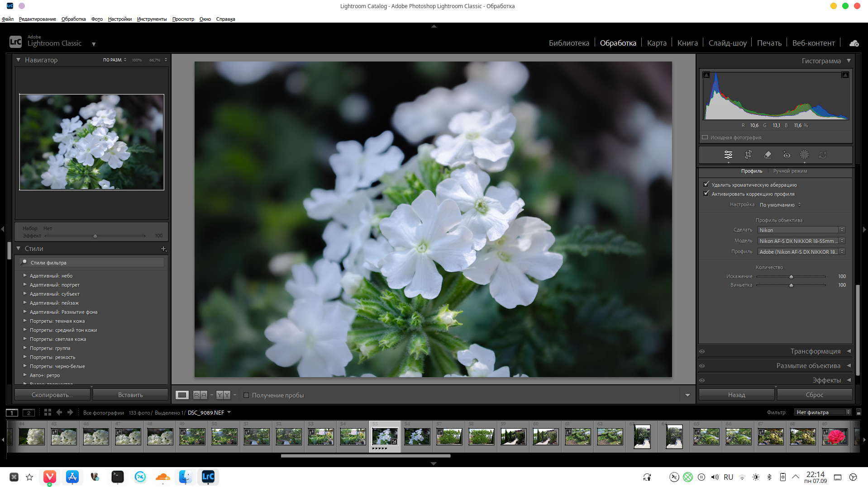The image size is (868, 487).
Task: Select the Crop overlay tool
Action: click(748, 155)
